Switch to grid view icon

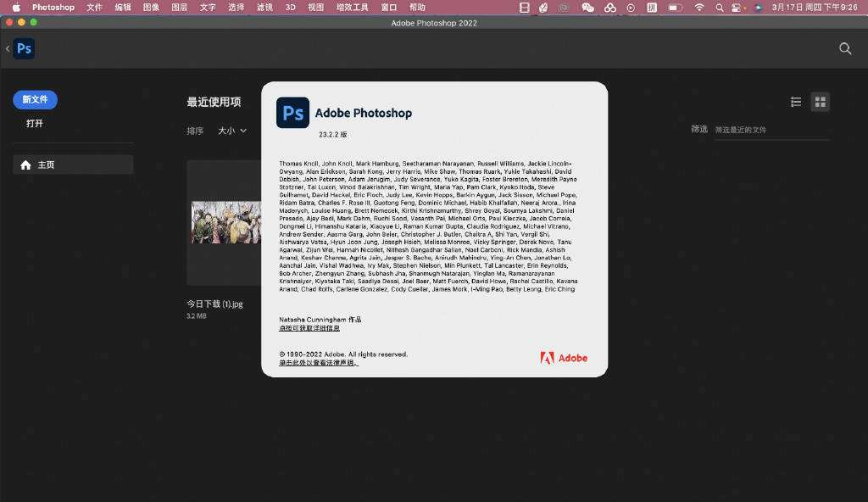pyautogui.click(x=821, y=102)
